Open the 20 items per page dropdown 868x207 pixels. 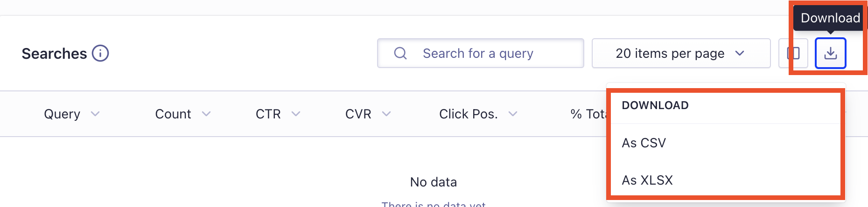coord(681,53)
